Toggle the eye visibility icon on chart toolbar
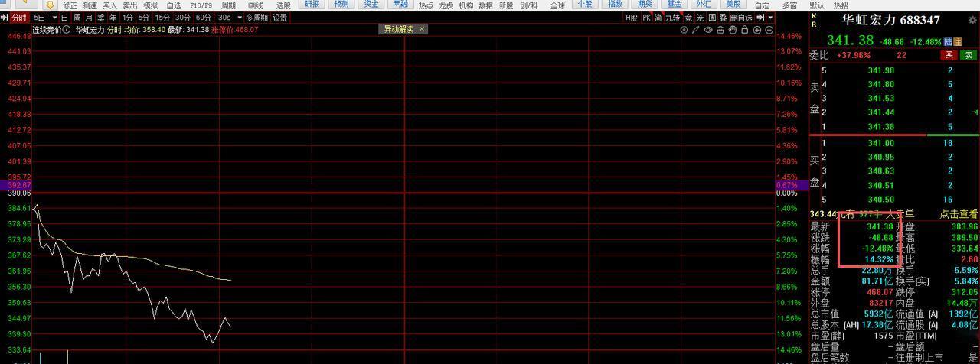980x364 pixels. (x=708, y=31)
